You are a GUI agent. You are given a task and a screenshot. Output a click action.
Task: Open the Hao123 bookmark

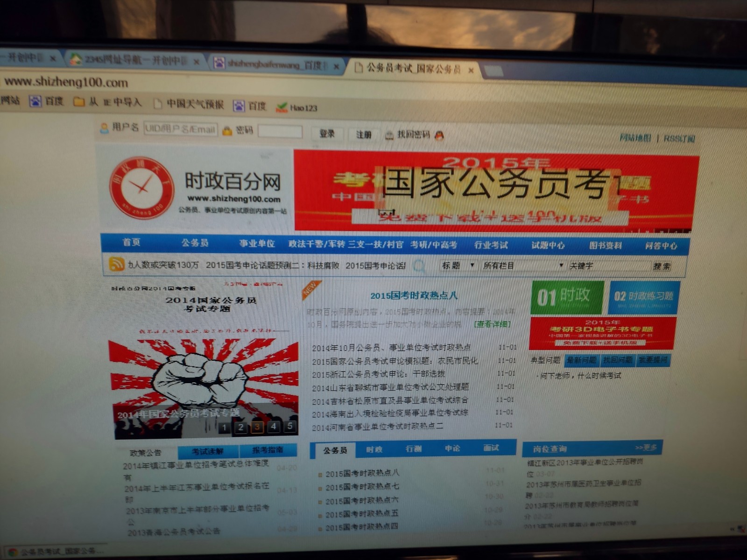pos(296,108)
